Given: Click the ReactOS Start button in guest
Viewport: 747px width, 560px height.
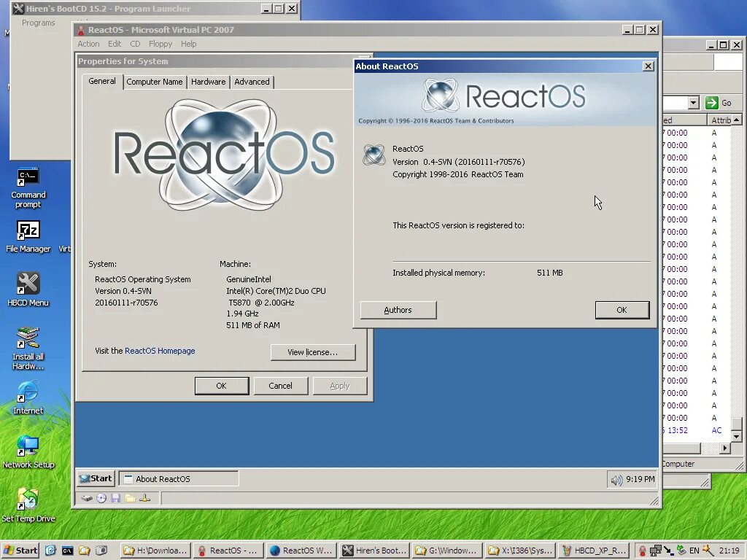Looking at the screenshot, I should [96, 478].
